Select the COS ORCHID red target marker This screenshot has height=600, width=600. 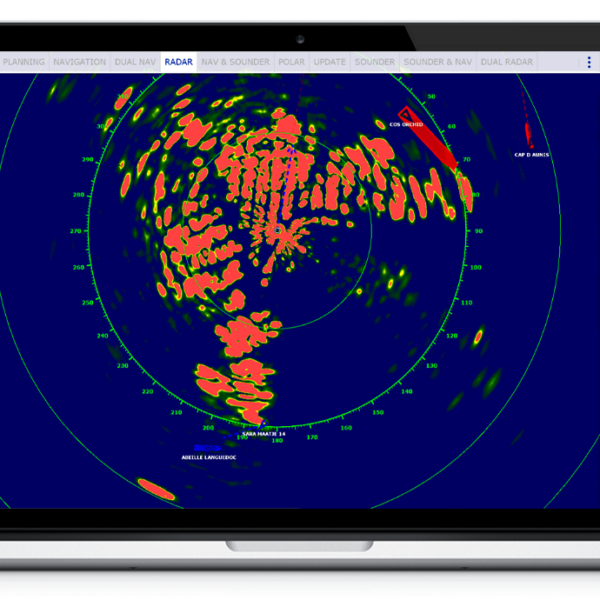click(x=405, y=114)
